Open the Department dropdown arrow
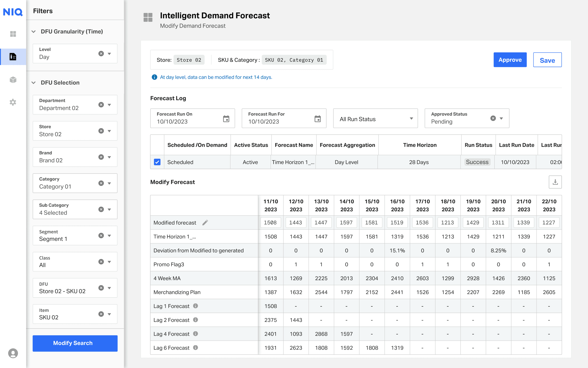588x368 pixels. click(109, 105)
